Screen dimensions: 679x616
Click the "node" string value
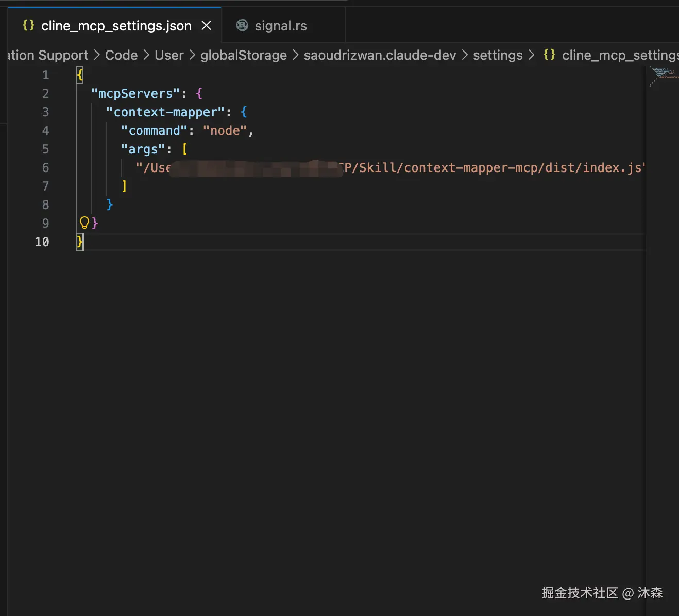pyautogui.click(x=225, y=131)
